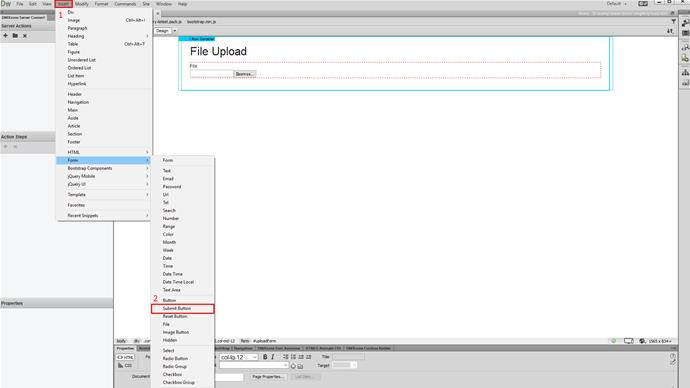Click the hierarchy icon in right panel strip
The image size is (690, 388).
[x=685, y=72]
